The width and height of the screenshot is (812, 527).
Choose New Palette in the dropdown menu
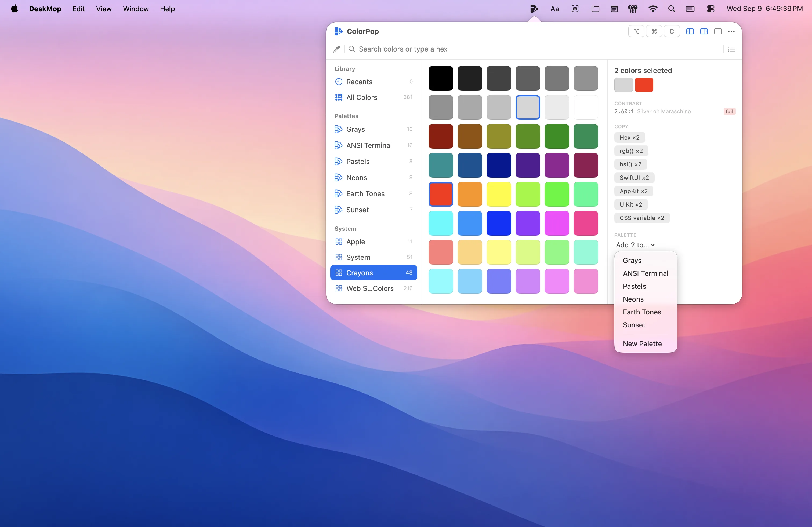coord(646,344)
